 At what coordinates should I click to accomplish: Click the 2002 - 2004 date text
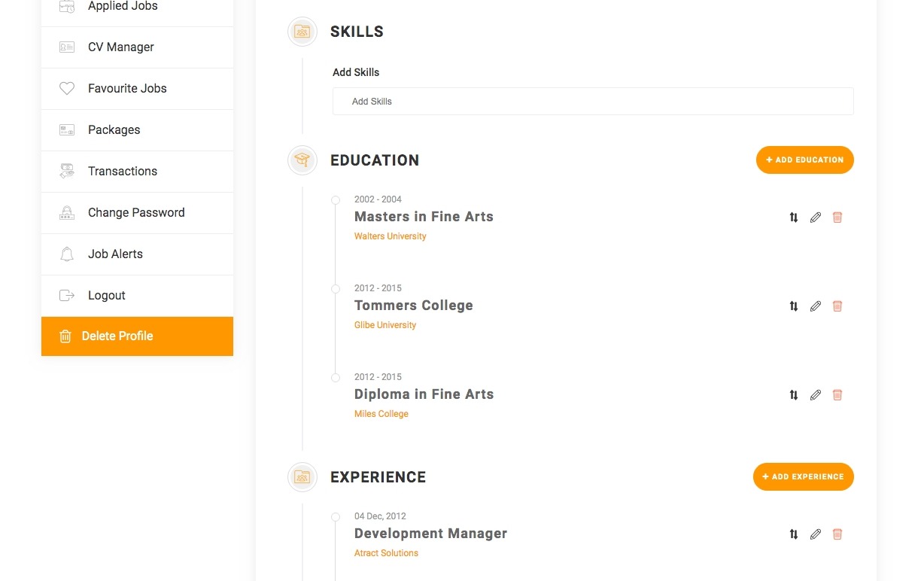pos(378,199)
